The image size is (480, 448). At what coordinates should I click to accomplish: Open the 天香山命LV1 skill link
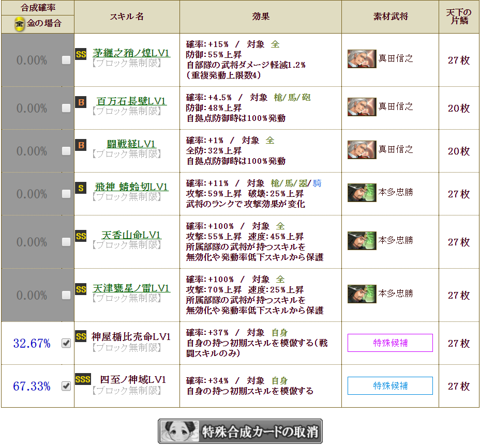[131, 235]
